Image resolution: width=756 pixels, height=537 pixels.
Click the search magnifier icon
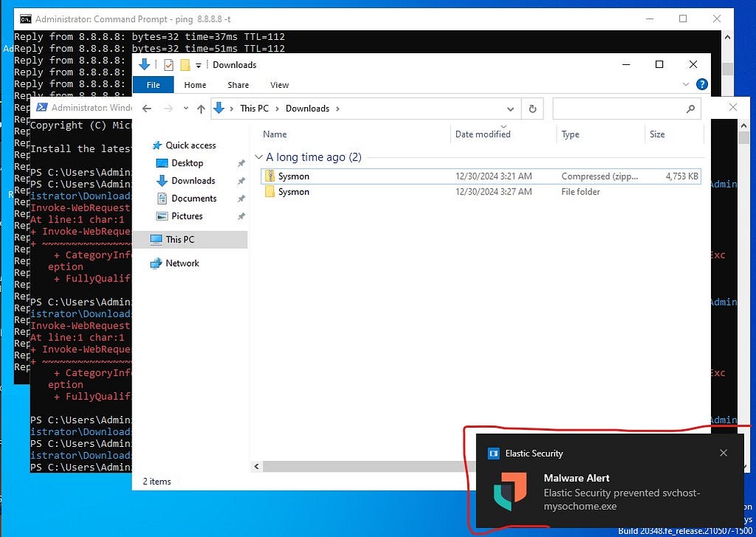pos(690,109)
